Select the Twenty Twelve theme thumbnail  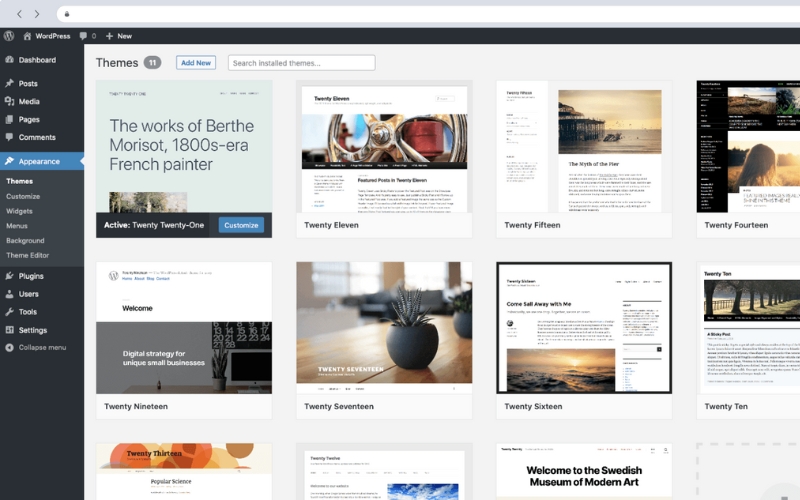coord(384,471)
